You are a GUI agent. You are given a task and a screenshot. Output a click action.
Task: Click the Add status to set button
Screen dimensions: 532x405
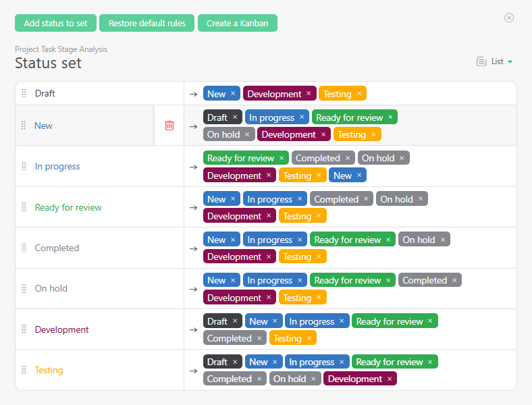[x=55, y=23]
